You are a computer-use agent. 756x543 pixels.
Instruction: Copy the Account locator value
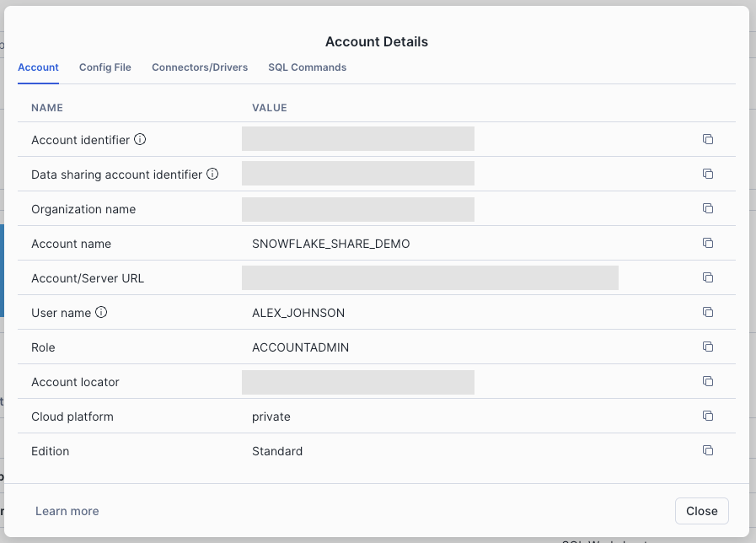pyautogui.click(x=708, y=381)
